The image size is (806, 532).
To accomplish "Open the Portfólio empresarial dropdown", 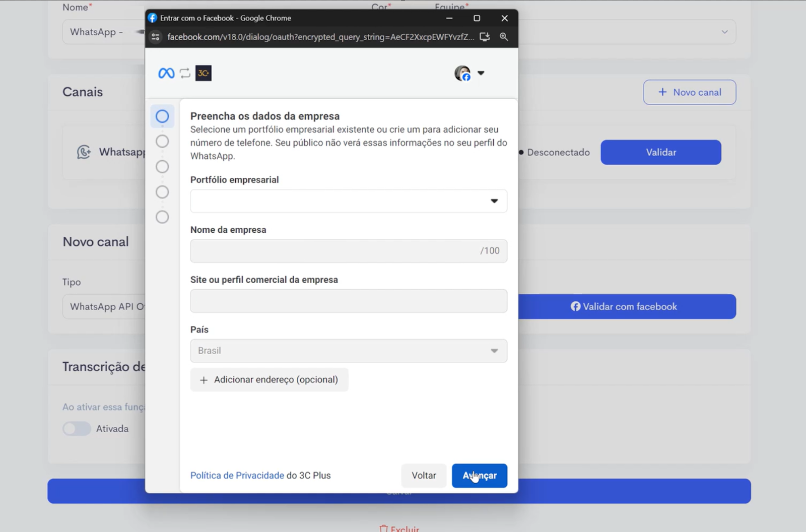I will [x=349, y=201].
